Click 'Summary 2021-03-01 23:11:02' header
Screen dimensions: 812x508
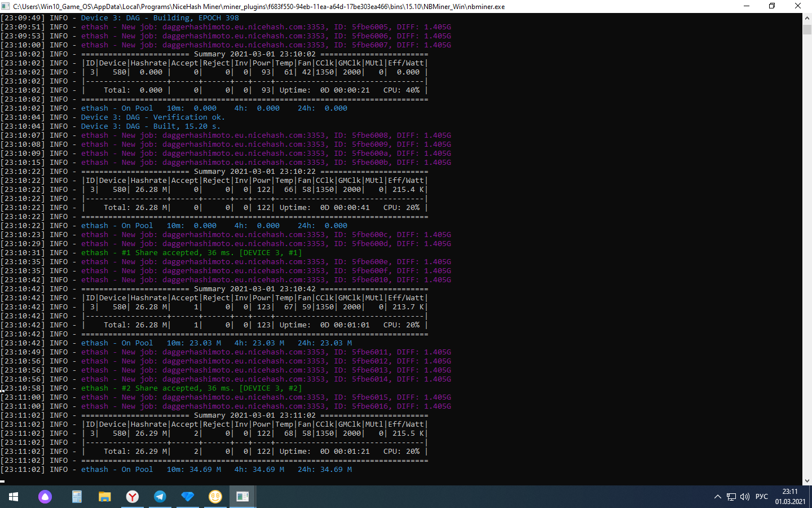coord(255,415)
